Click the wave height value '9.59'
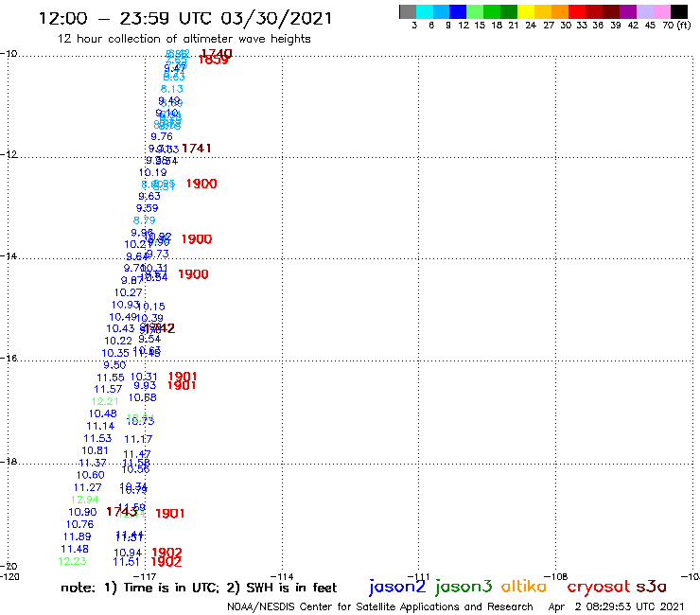 point(147,208)
